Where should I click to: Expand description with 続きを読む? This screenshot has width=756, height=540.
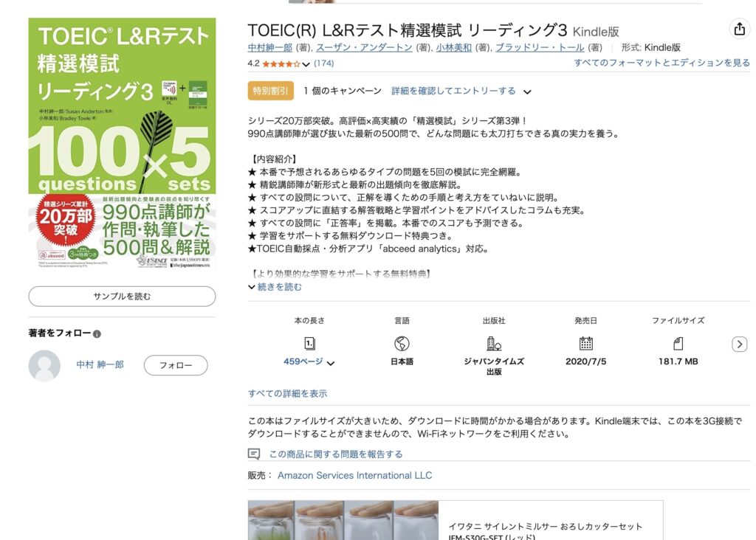tap(275, 287)
